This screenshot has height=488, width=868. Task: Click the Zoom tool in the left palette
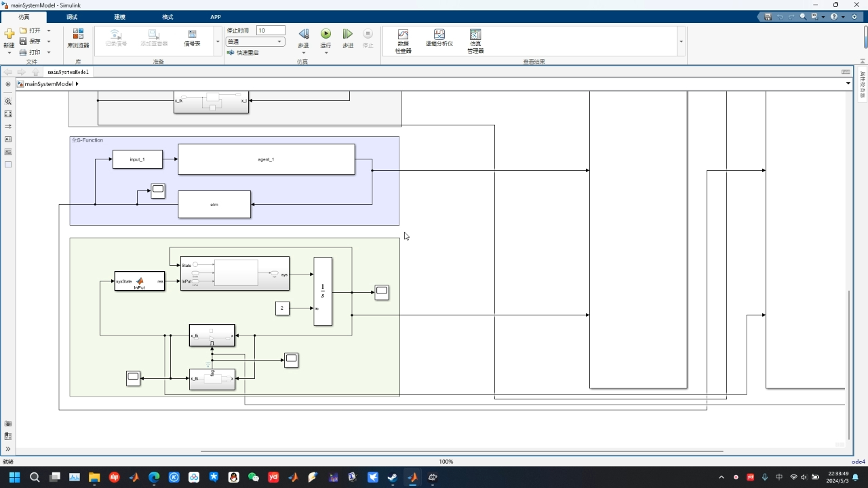point(8,101)
